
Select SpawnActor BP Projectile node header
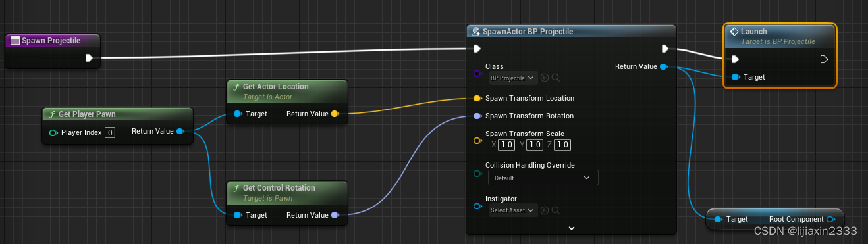(571, 32)
